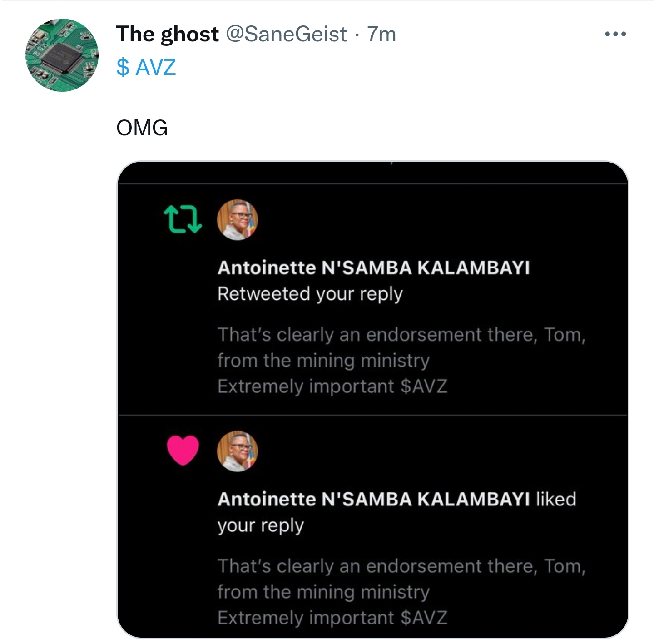Click The ghost's circuit board profile avatar
The width and height of the screenshot is (654, 644).
[x=62, y=55]
